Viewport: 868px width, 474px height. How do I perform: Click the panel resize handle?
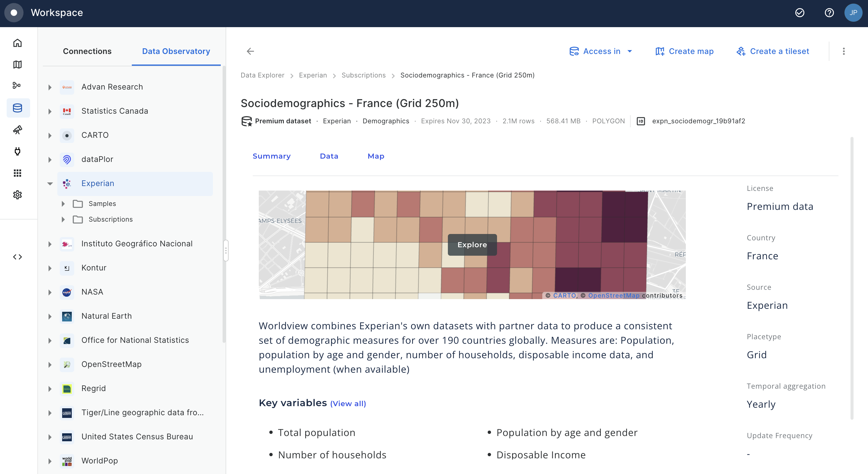[x=226, y=250]
